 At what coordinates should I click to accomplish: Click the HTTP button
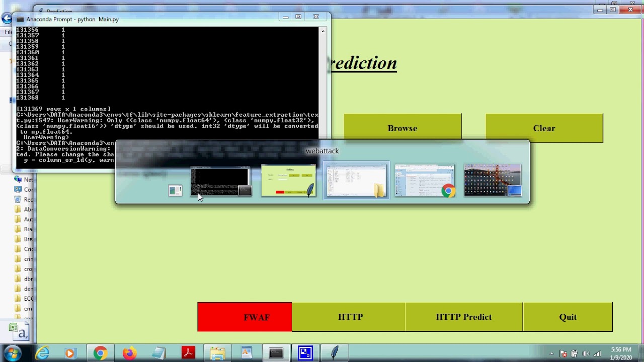tap(349, 317)
